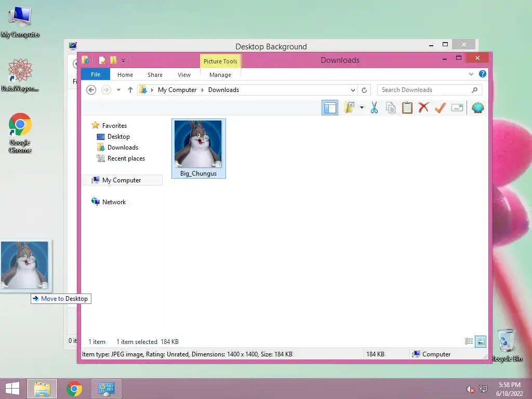The width and height of the screenshot is (532, 399).
Task: Go up one folder level
Action: [130, 90]
